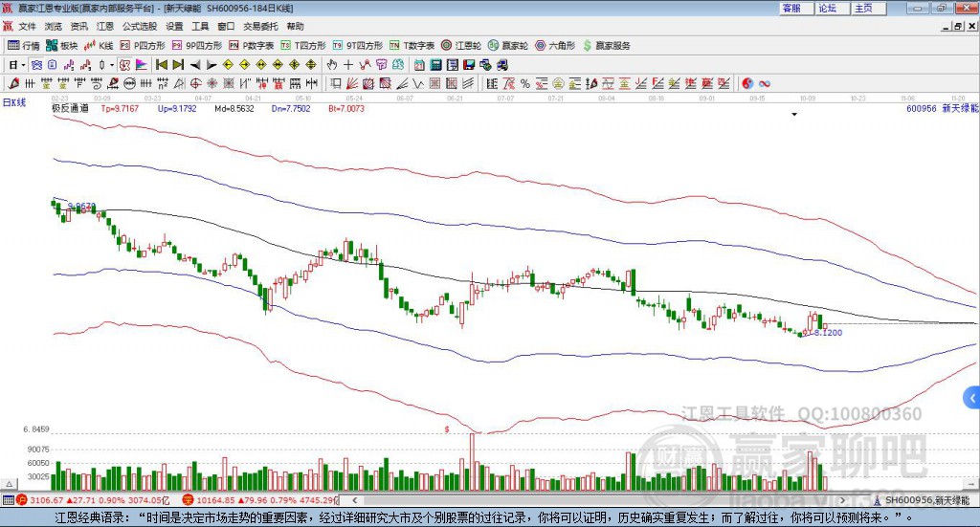980x527 pixels.
Task: Open the 六角形 hexagon tool
Action: point(555,46)
